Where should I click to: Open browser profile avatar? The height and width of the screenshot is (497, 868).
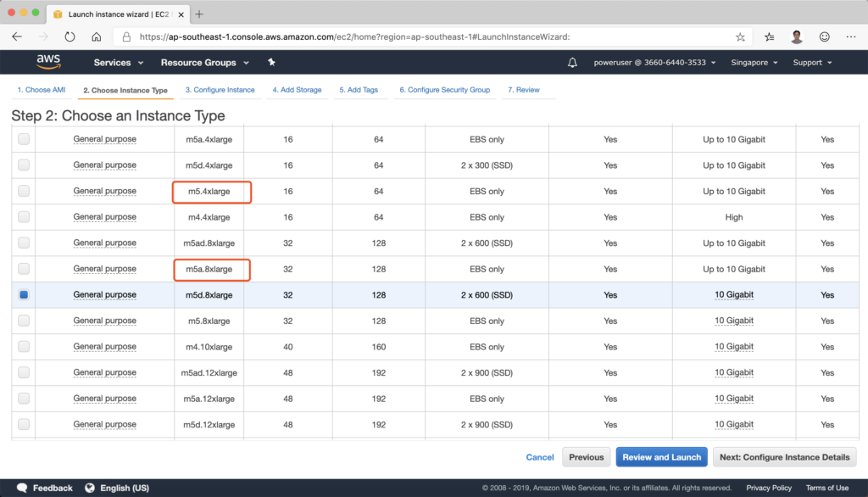click(797, 37)
